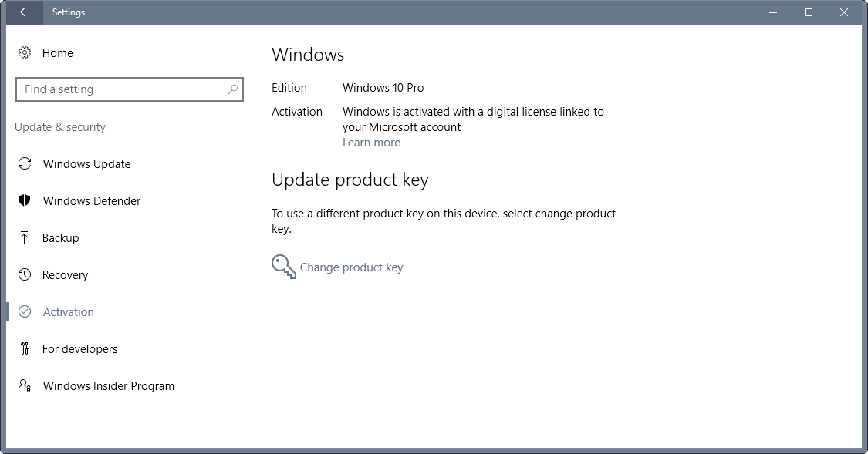Click the Recovery history icon
The image size is (868, 454).
pyautogui.click(x=25, y=275)
